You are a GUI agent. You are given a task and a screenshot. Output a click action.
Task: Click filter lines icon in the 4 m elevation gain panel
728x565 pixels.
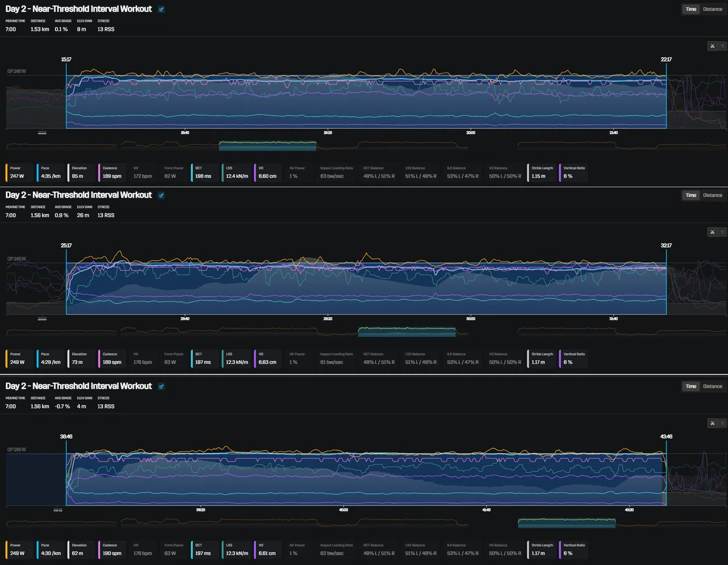click(x=721, y=423)
